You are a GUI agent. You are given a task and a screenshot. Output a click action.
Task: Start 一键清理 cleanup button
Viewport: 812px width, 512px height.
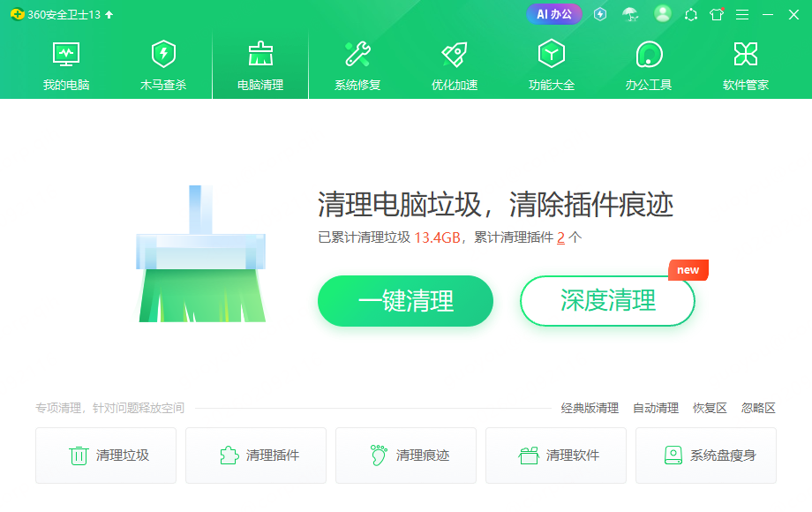coord(405,301)
